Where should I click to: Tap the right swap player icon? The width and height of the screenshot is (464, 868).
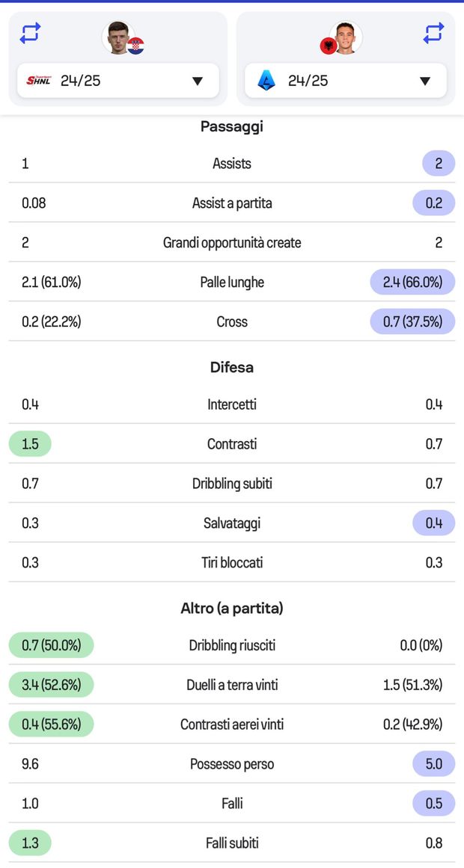pyautogui.click(x=433, y=33)
